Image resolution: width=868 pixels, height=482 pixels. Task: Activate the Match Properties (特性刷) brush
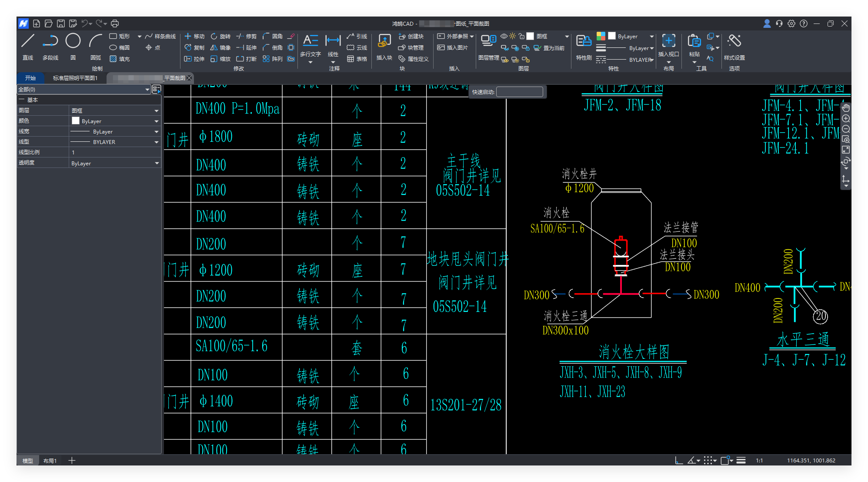[x=584, y=41]
